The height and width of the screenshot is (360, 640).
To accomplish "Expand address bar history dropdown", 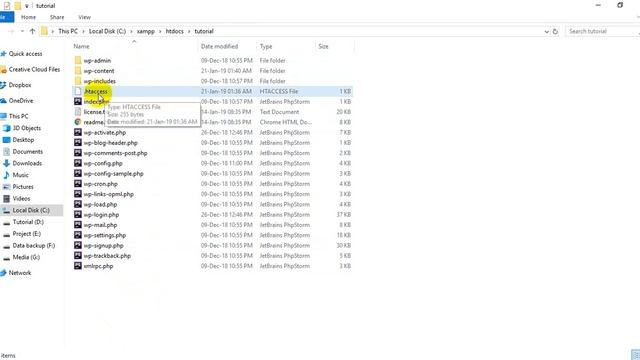I will 547,31.
